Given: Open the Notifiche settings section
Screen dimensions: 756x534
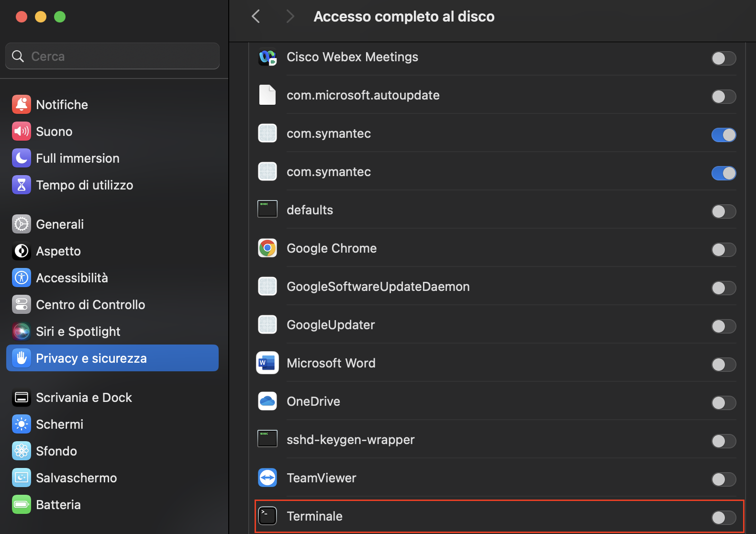Looking at the screenshot, I should point(62,105).
